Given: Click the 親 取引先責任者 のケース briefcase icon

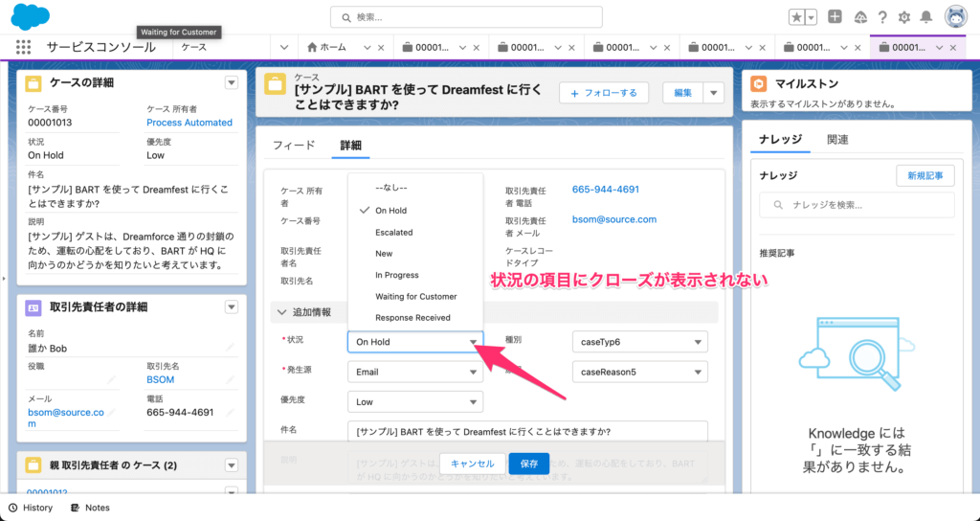Looking at the screenshot, I should click(x=33, y=465).
